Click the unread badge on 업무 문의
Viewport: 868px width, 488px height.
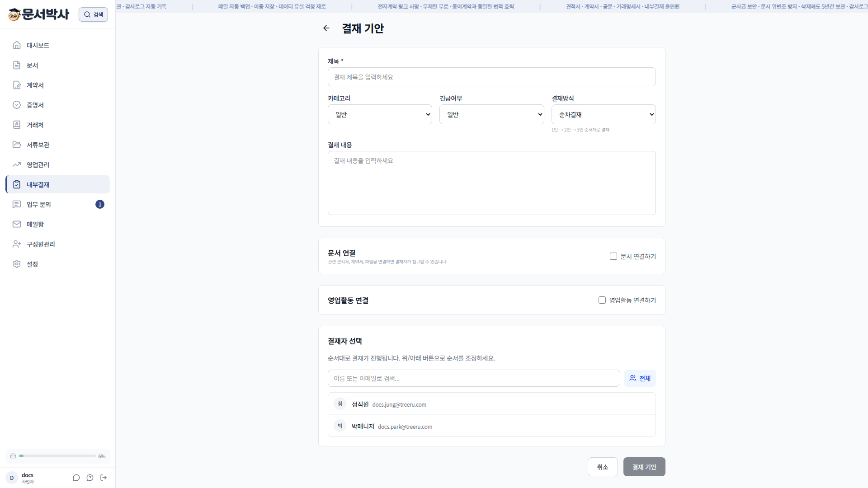tap(100, 204)
